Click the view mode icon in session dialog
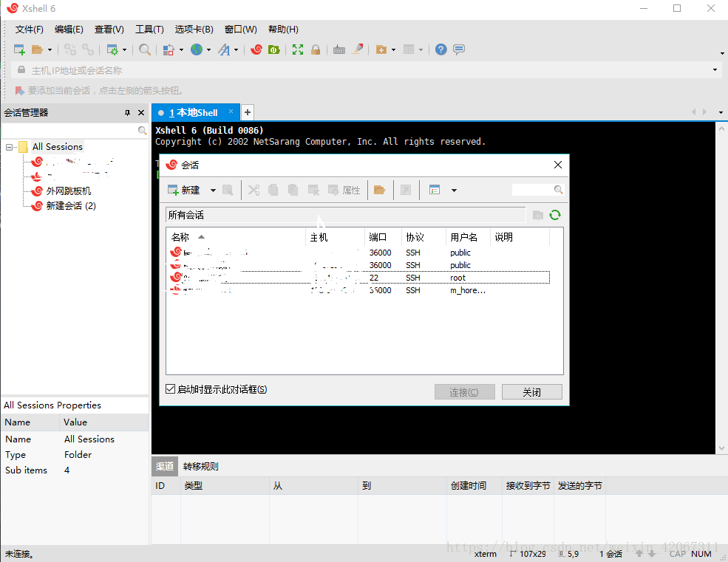728x562 pixels. (x=434, y=190)
